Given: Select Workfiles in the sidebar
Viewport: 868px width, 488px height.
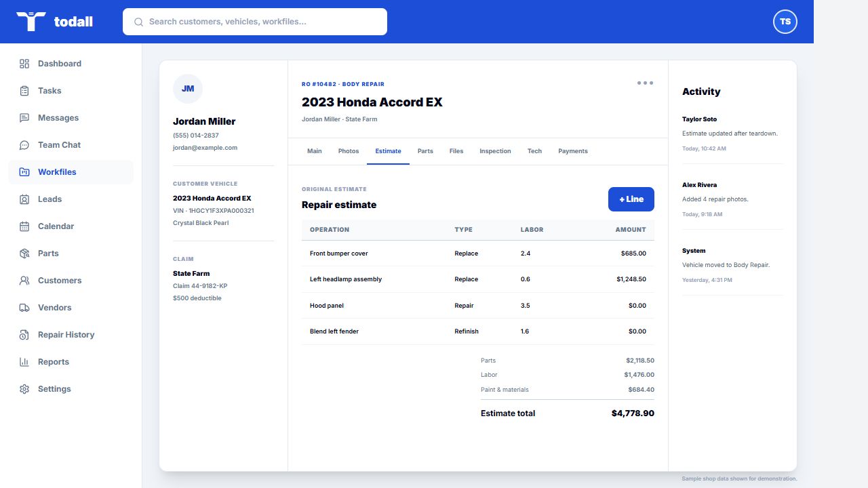Looking at the screenshot, I should point(71,172).
